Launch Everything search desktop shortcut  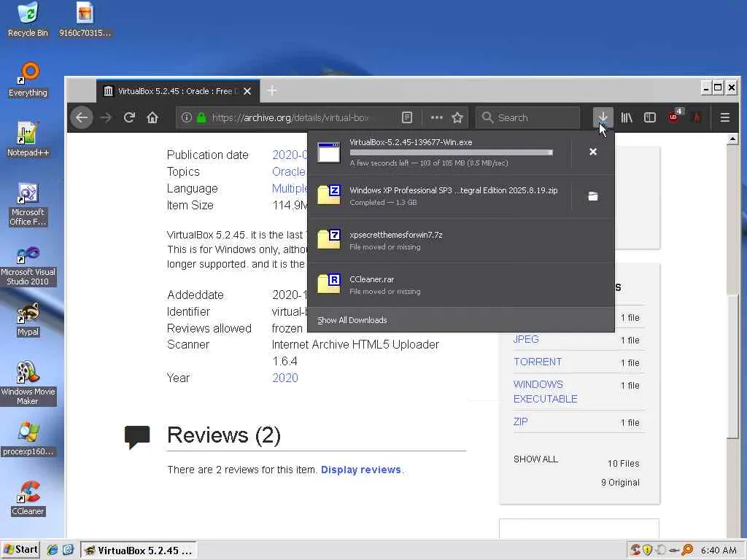pyautogui.click(x=28, y=80)
